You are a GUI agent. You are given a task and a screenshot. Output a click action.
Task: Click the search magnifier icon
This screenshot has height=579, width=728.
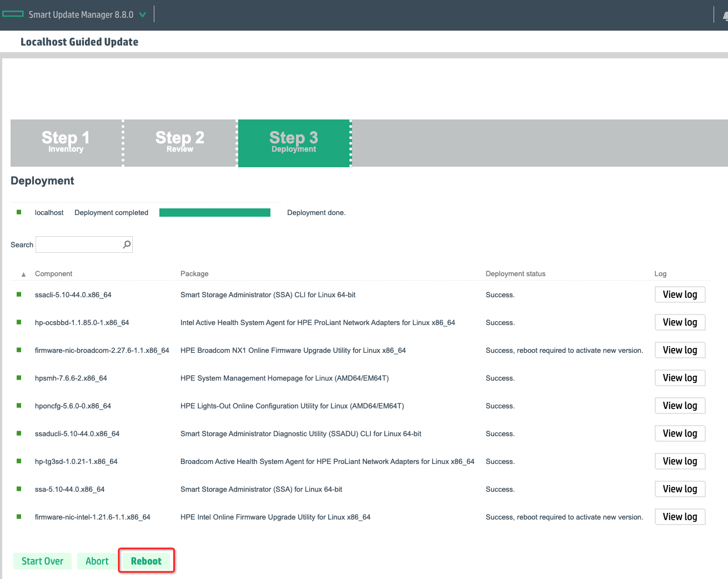coord(127,244)
